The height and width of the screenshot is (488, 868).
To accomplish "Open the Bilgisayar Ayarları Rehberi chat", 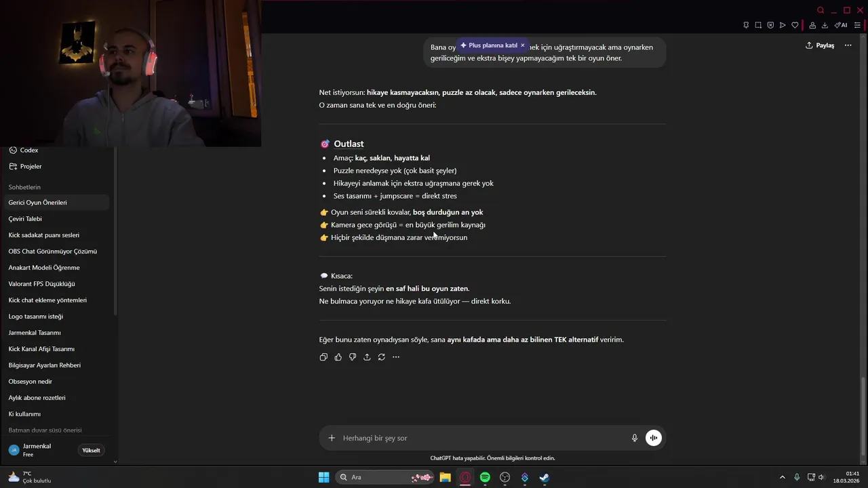I will [56, 365].
